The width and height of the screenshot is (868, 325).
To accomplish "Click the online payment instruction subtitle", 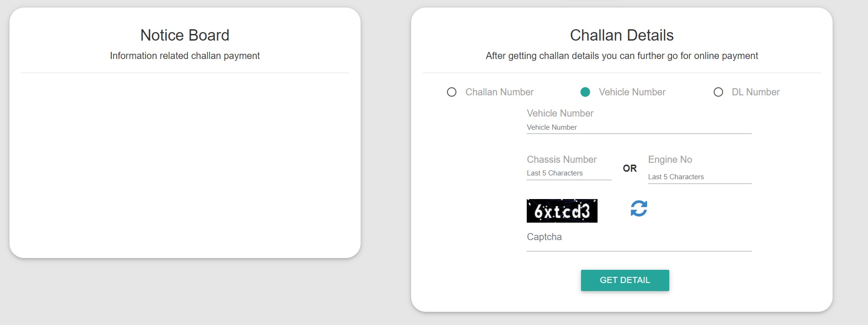I will coord(622,56).
